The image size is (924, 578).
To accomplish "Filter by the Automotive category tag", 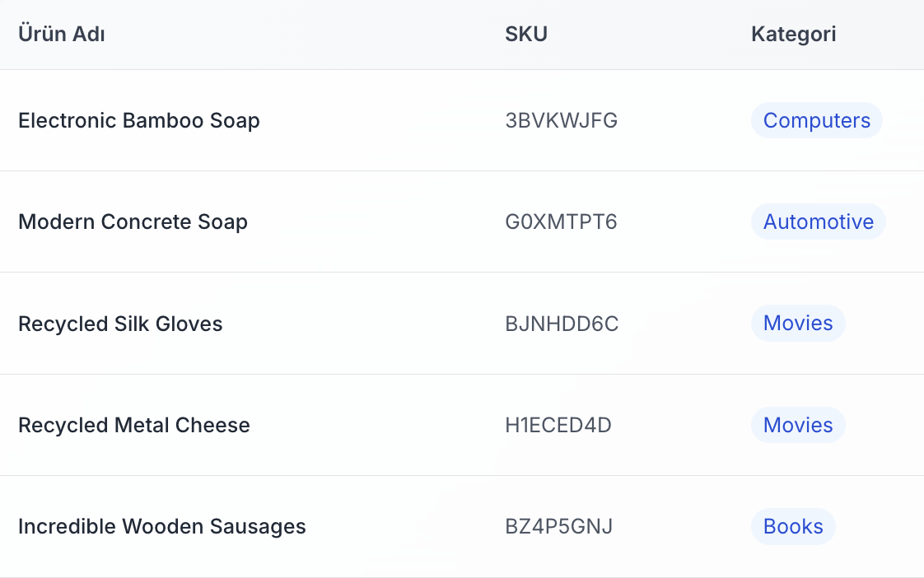I will tap(819, 221).
